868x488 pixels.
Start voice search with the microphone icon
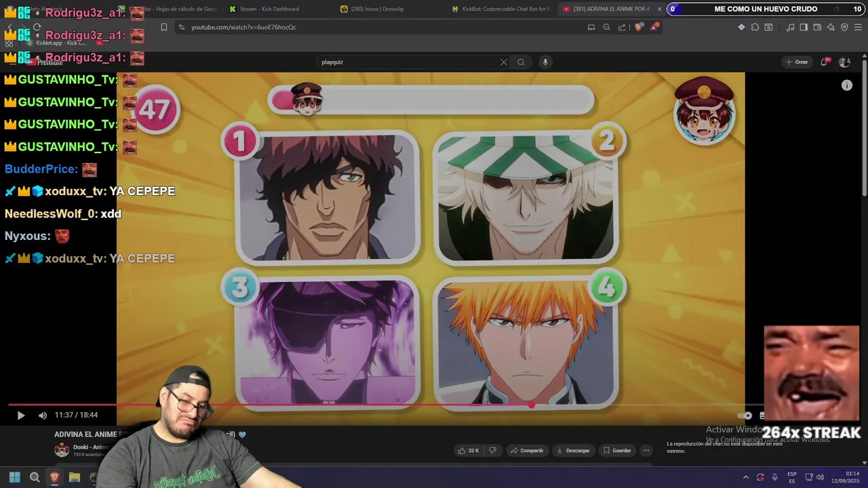[x=545, y=62]
